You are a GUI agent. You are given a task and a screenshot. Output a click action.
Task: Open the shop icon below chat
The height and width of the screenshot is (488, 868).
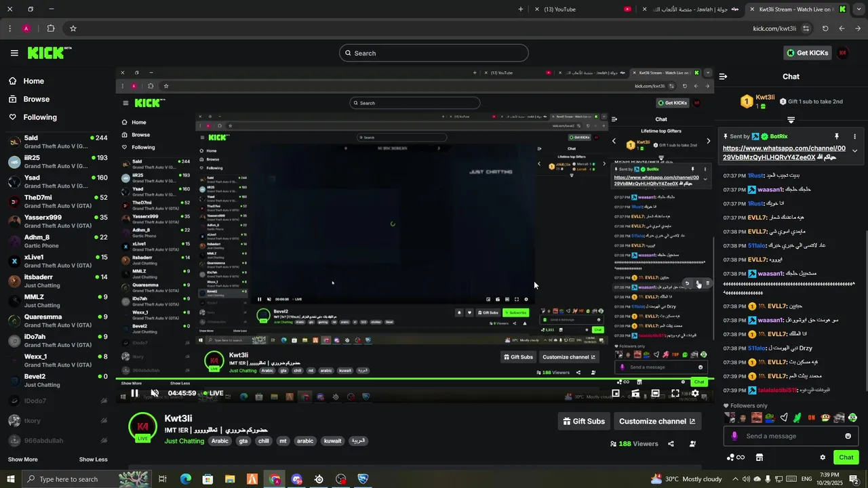(x=759, y=457)
